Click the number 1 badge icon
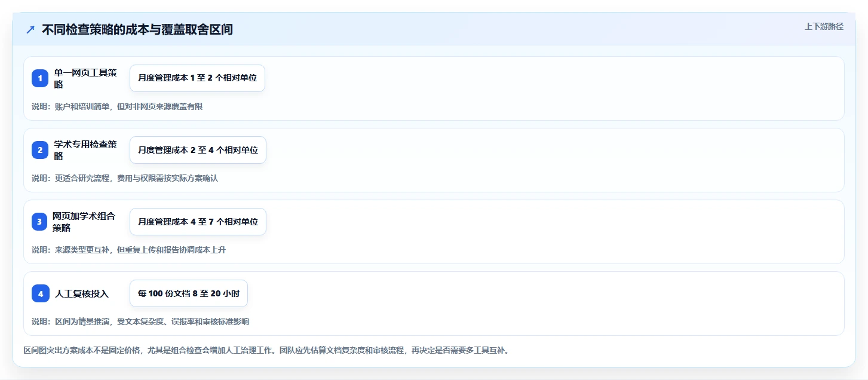 click(x=40, y=78)
